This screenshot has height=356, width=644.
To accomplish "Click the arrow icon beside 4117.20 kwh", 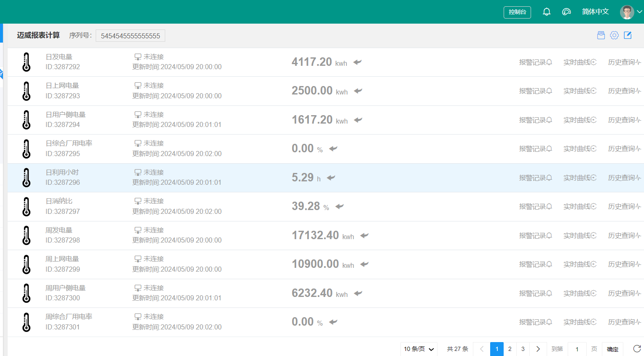I will click(357, 62).
